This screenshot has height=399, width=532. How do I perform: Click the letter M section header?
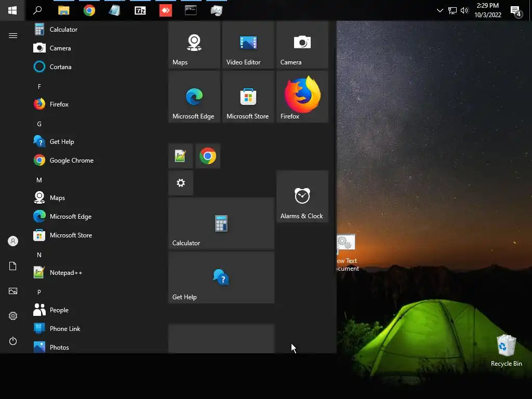(x=39, y=180)
